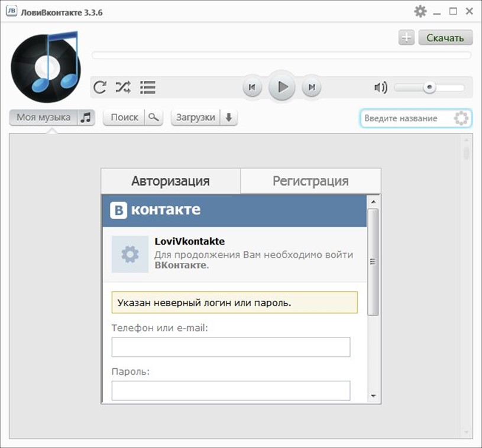Viewport: 482px width, 448px height.
Task: Select the Регистрация tab
Action: click(310, 181)
